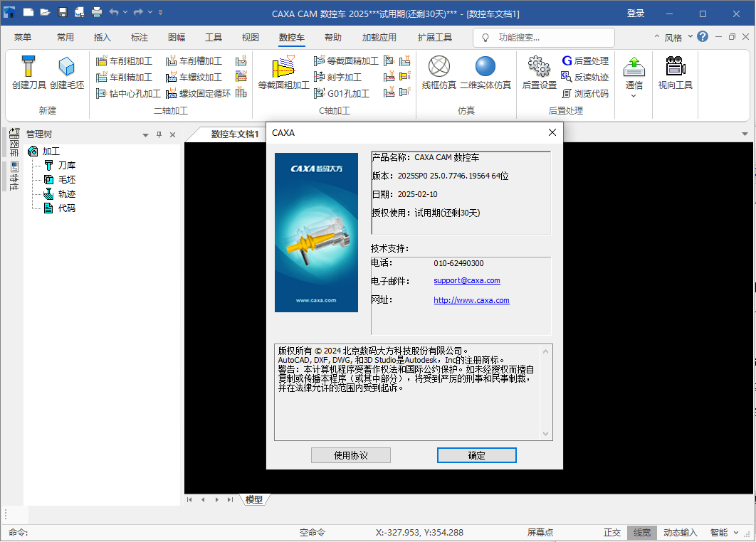Select 钻中心孔加工 center drilling tool
The height and width of the screenshot is (542, 756).
click(x=128, y=93)
